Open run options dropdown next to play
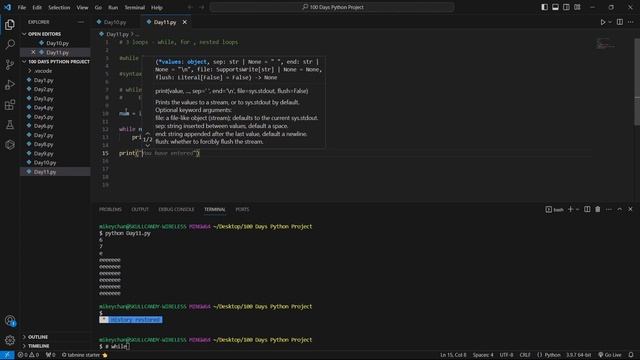 coord(610,22)
